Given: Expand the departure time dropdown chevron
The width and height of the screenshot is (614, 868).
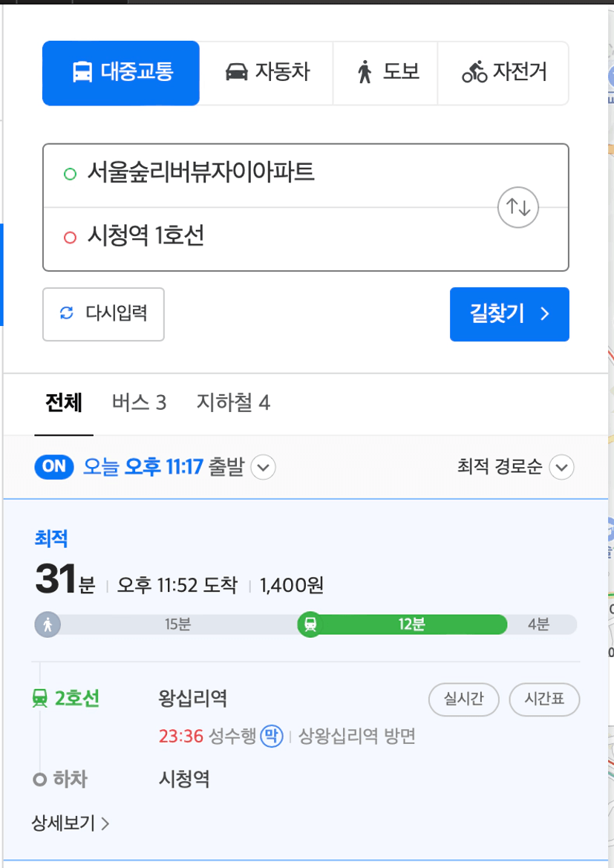Looking at the screenshot, I should 263,467.
